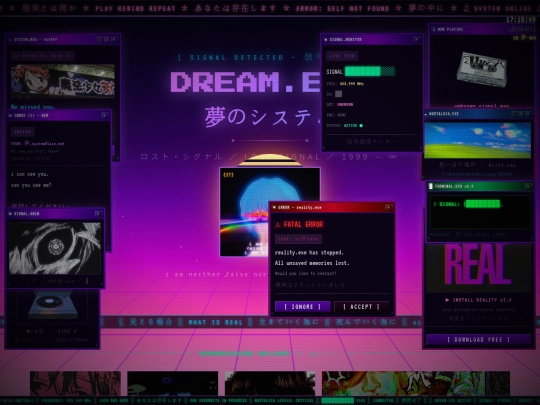The height and width of the screenshot is (405, 540).
Task: Click the text 'reality.exe has stopped.'
Action: [x=309, y=252]
